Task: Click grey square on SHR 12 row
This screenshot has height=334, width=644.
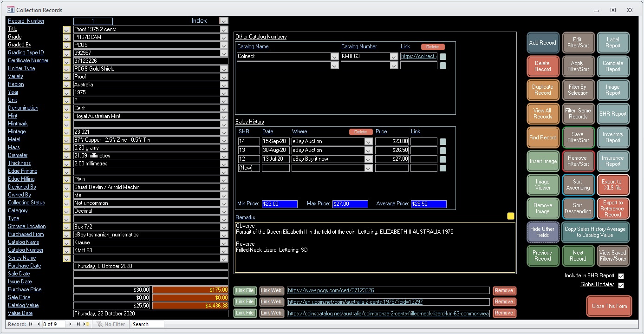Action: pyautogui.click(x=443, y=159)
